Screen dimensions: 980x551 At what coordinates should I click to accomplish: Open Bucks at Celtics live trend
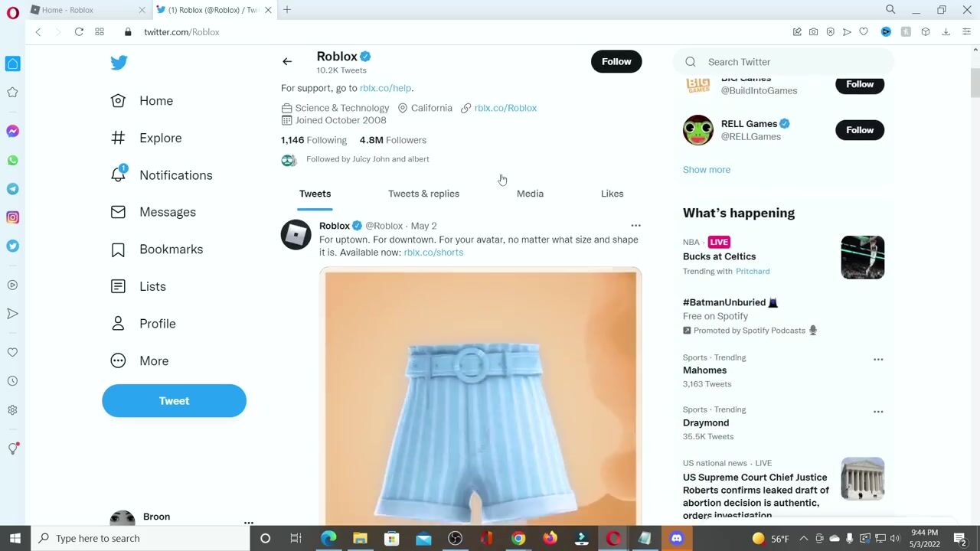point(719,256)
